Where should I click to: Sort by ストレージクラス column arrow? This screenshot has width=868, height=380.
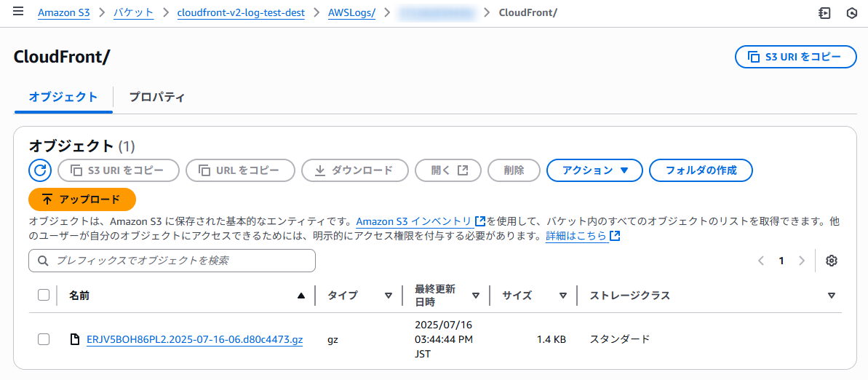click(x=831, y=296)
